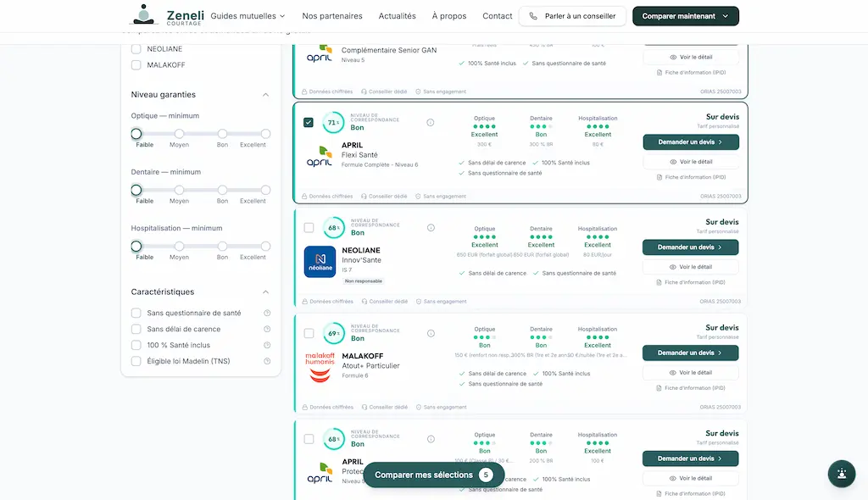The width and height of the screenshot is (868, 500).
Task: Collapse the Caractéristiques section
Action: tap(265, 292)
